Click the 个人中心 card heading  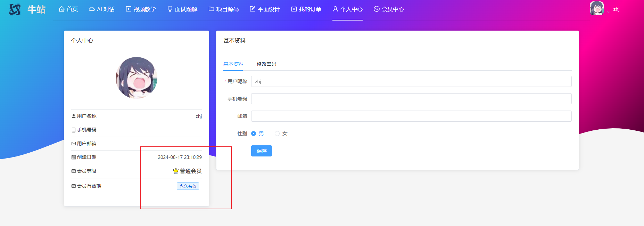(x=82, y=40)
